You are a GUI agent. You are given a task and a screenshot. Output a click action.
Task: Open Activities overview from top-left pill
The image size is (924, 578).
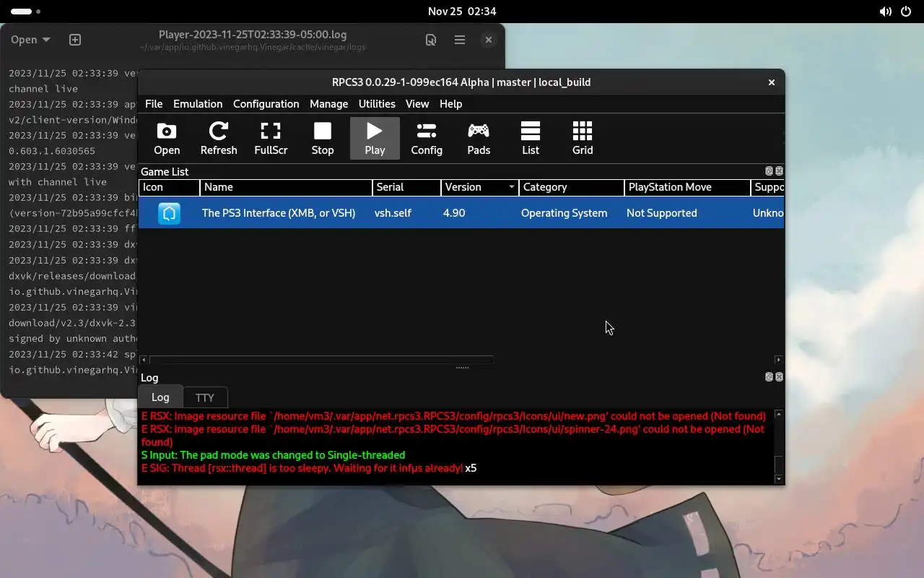(x=26, y=12)
